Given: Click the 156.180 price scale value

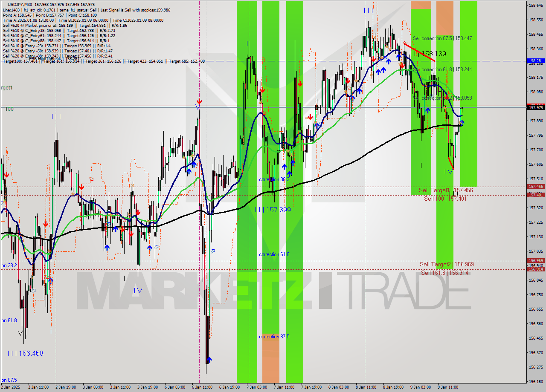Looking at the screenshot, I should coord(536,381).
